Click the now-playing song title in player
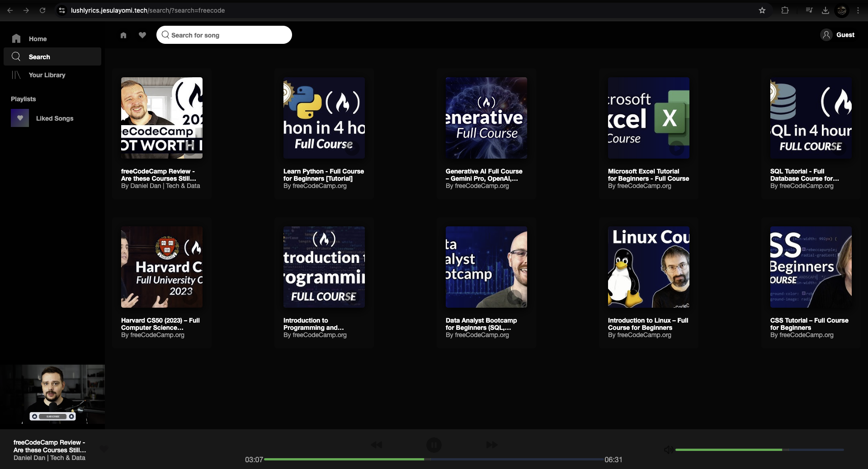The image size is (868, 469). 50,446
